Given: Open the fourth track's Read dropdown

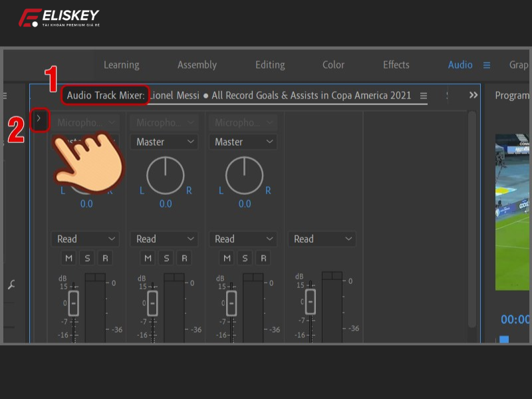Looking at the screenshot, I should pyautogui.click(x=322, y=239).
